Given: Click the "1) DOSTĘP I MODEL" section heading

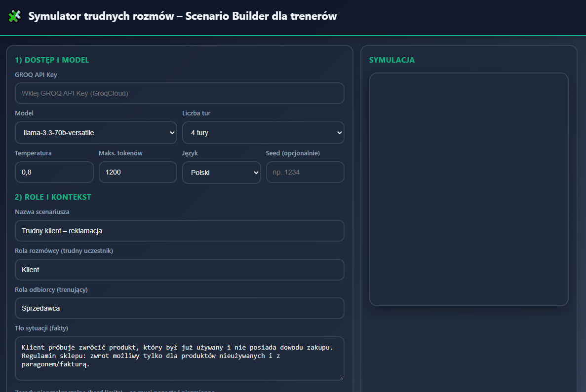Looking at the screenshot, I should [x=51, y=60].
